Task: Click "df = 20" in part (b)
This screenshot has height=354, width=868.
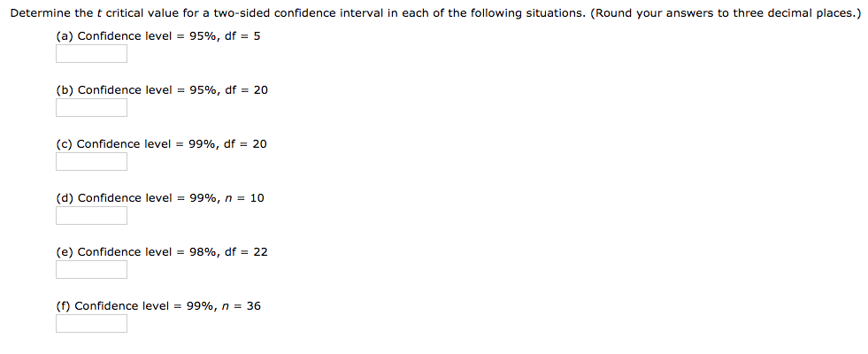Action: [x=247, y=90]
